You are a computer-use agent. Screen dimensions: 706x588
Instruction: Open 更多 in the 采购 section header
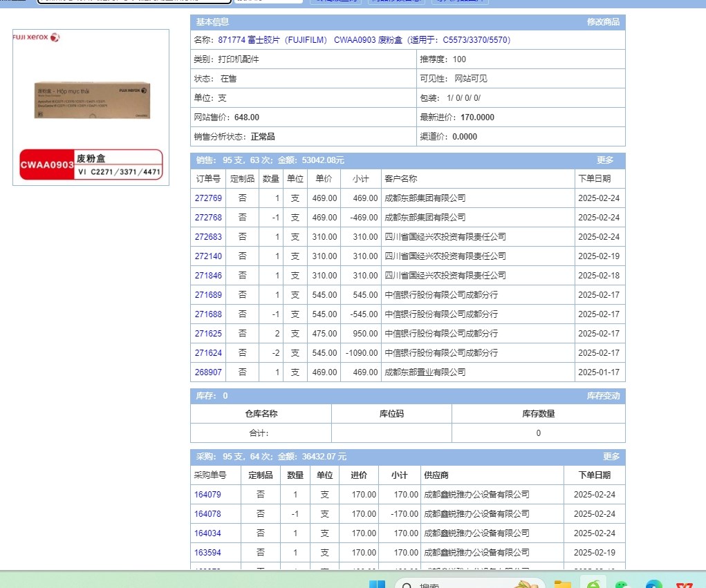[x=611, y=457]
